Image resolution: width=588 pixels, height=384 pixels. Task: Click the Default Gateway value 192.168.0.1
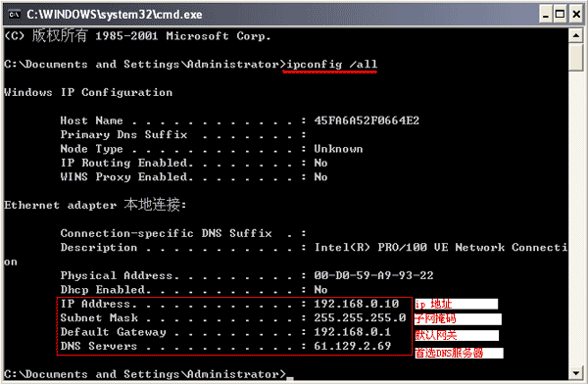(x=353, y=332)
